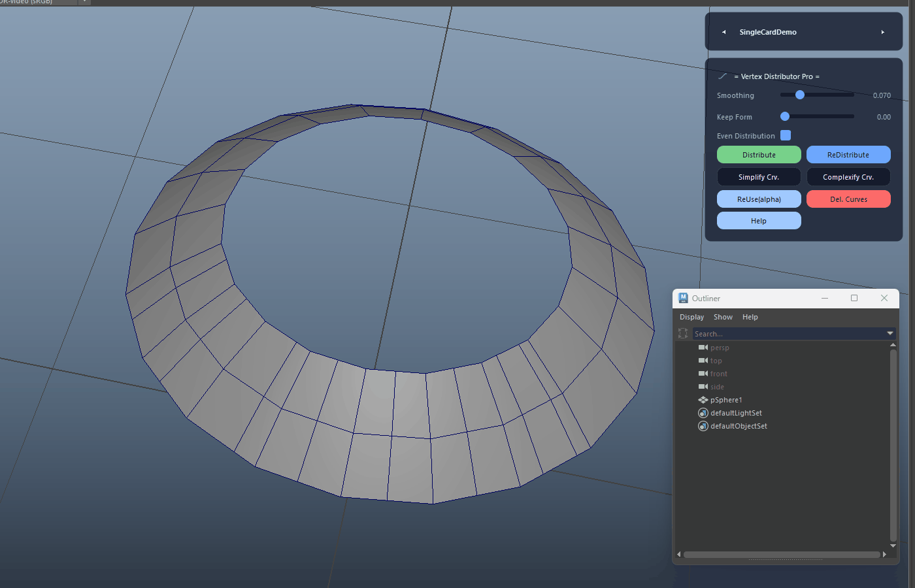Click the Outliner search field
This screenshot has width=915, height=588.
tap(788, 333)
